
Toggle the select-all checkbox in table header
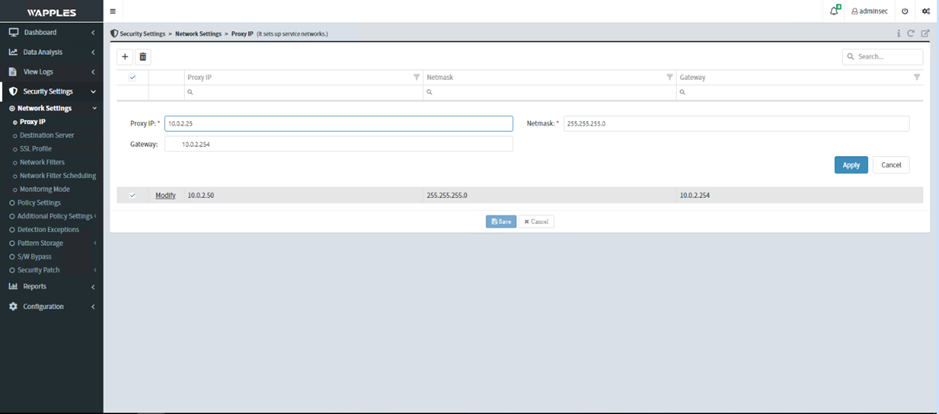133,77
